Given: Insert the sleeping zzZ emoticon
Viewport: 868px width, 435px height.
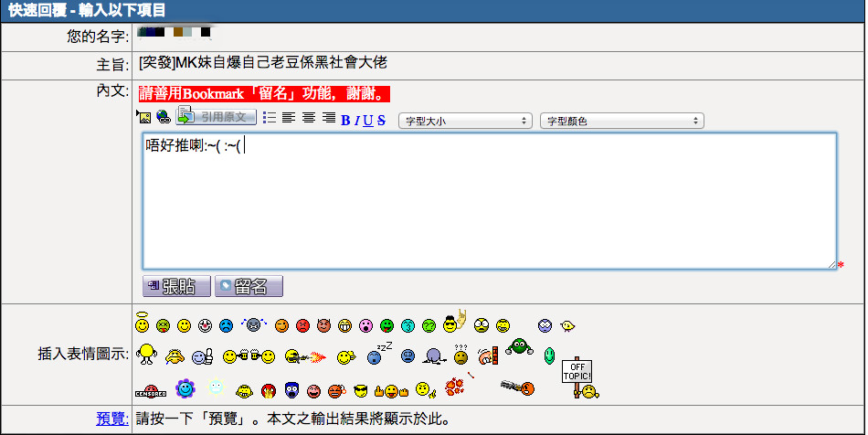Looking at the screenshot, I should pos(379,353).
